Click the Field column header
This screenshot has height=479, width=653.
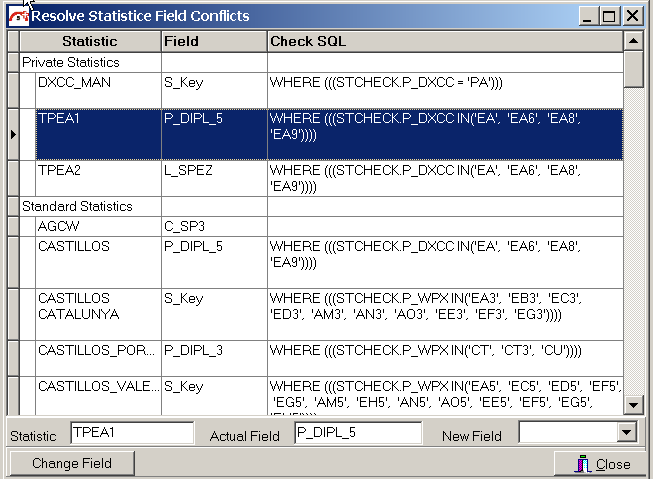[214, 42]
